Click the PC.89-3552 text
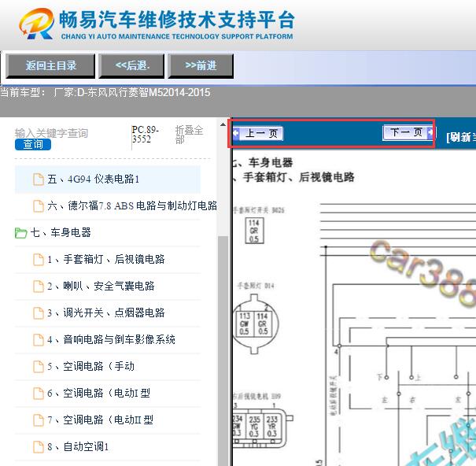476x466 pixels. [145, 135]
